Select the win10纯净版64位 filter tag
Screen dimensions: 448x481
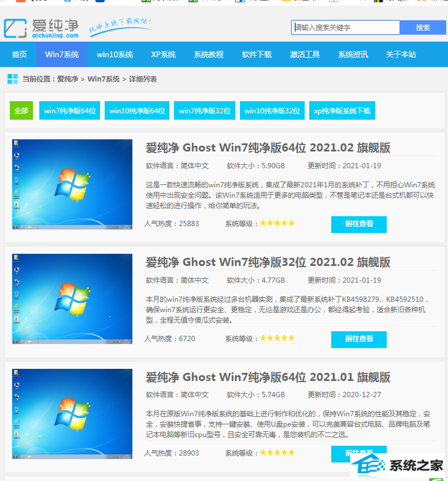click(x=137, y=110)
